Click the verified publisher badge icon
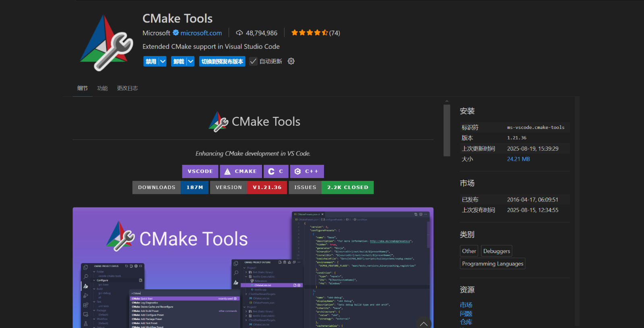The height and width of the screenshot is (328, 644). [x=176, y=33]
